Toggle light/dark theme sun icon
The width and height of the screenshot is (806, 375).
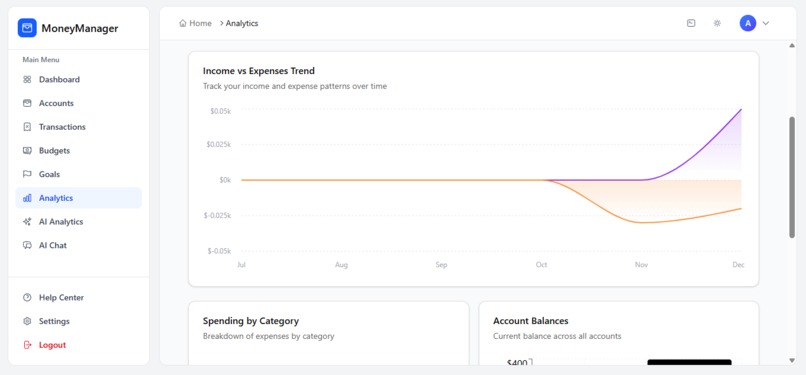coord(717,23)
